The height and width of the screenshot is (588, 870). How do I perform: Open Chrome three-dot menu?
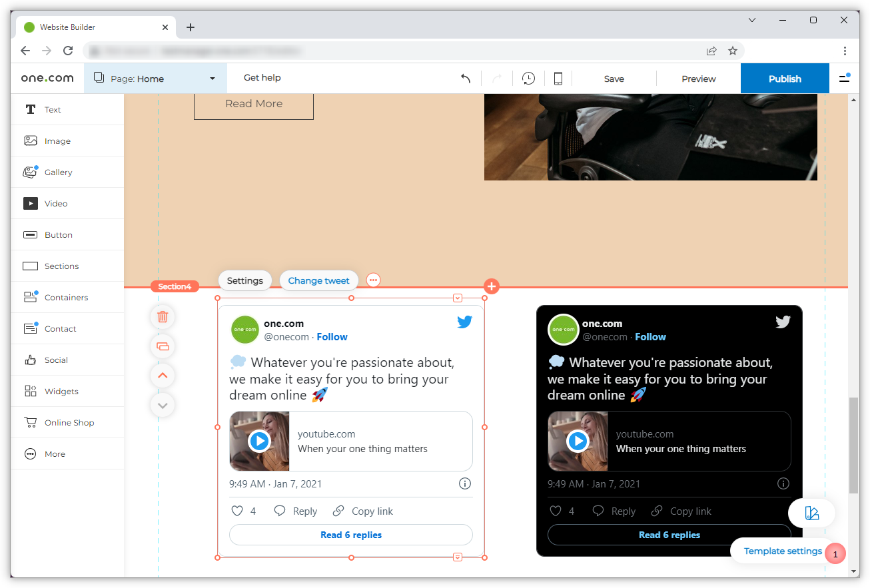[x=845, y=51]
